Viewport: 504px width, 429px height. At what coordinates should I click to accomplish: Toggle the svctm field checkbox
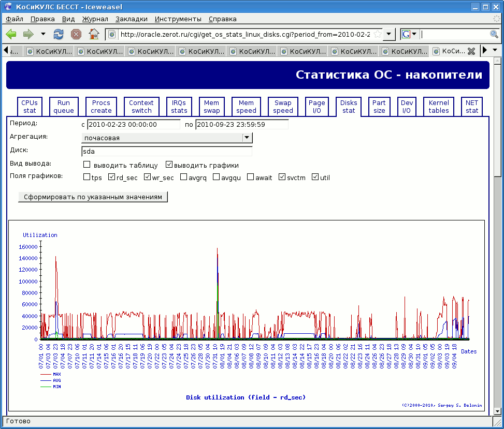pyautogui.click(x=282, y=177)
